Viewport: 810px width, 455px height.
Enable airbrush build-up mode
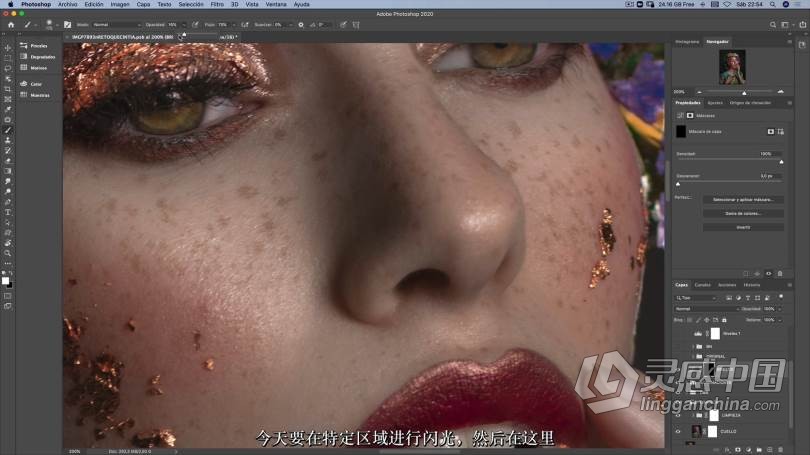tap(245, 24)
